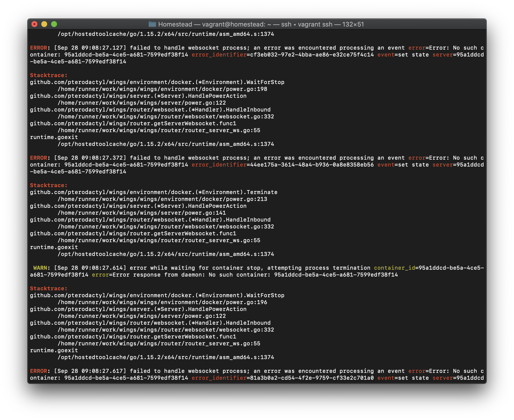Click the websocket.go:332 path in third stacktrace
The width and height of the screenshot is (514, 420).
[x=166, y=330]
